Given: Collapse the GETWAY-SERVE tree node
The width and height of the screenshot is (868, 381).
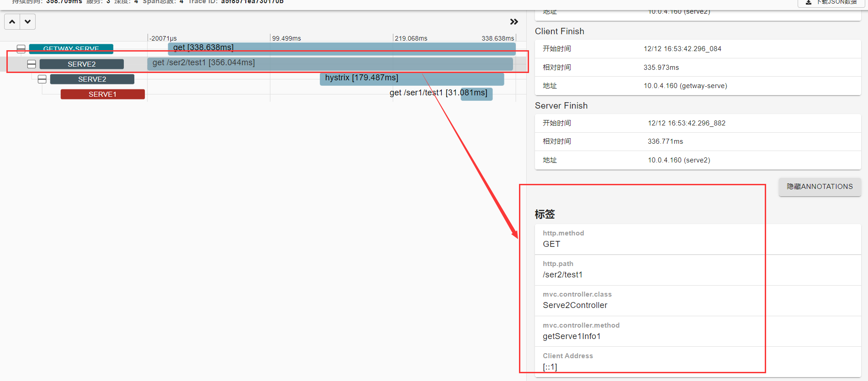Looking at the screenshot, I should click(21, 49).
